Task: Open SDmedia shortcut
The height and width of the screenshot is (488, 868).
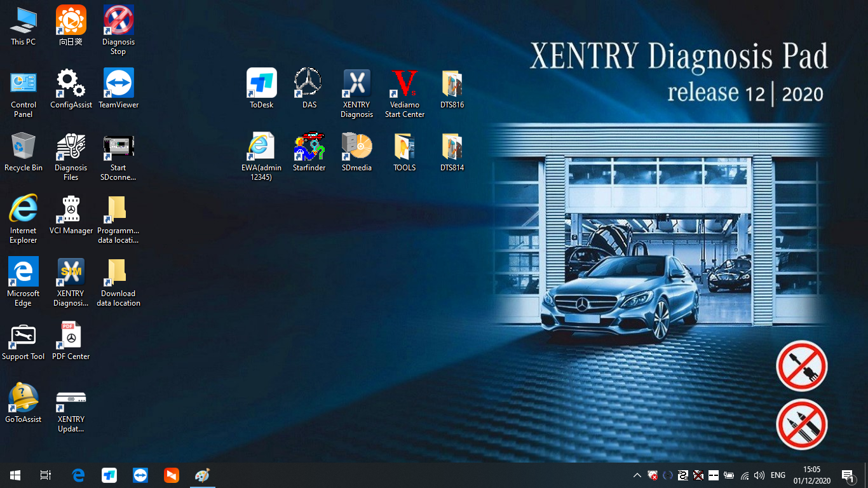Action: click(x=356, y=152)
